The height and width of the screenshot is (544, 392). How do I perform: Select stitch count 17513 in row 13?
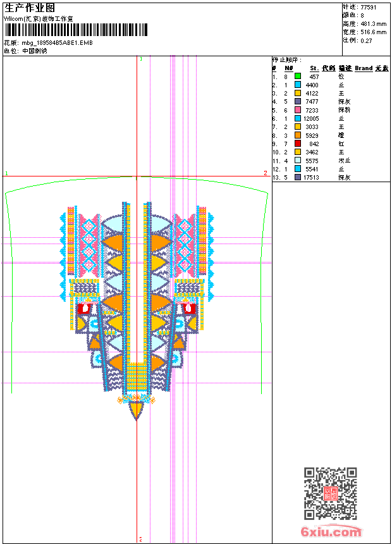click(311, 177)
